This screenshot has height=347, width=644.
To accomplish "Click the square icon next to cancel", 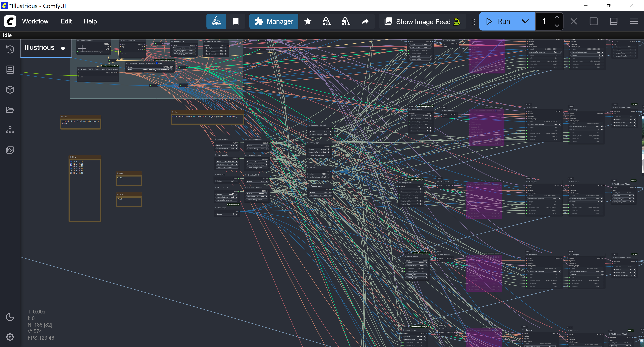I will (x=594, y=21).
